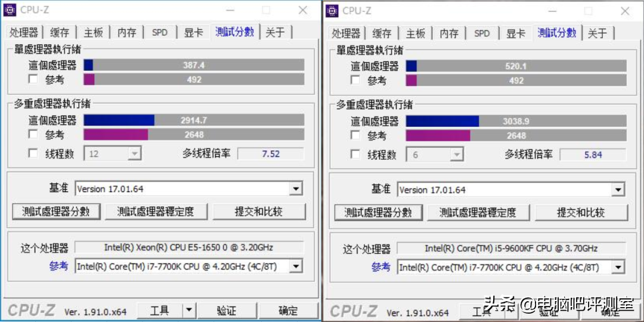Viewport: 644px width, 322px height.
Task: Click the CPU-Z app icon in right window title bar
Action: 332,11
